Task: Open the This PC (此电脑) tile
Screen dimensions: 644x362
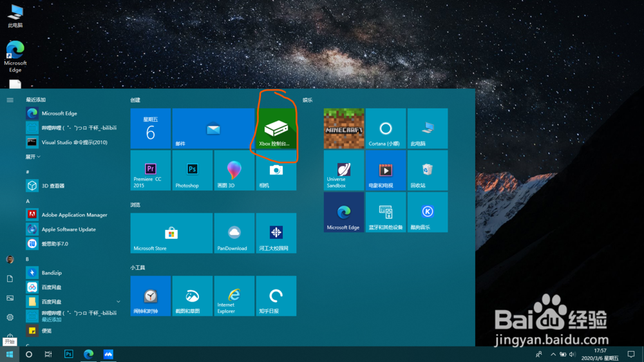Action: [428, 129]
